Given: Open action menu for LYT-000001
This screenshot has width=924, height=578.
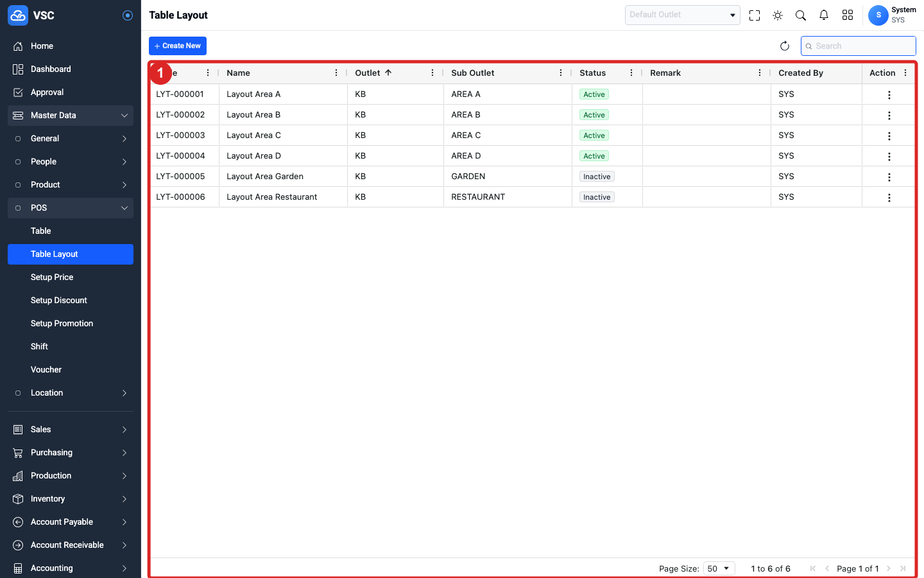Looking at the screenshot, I should coord(889,95).
